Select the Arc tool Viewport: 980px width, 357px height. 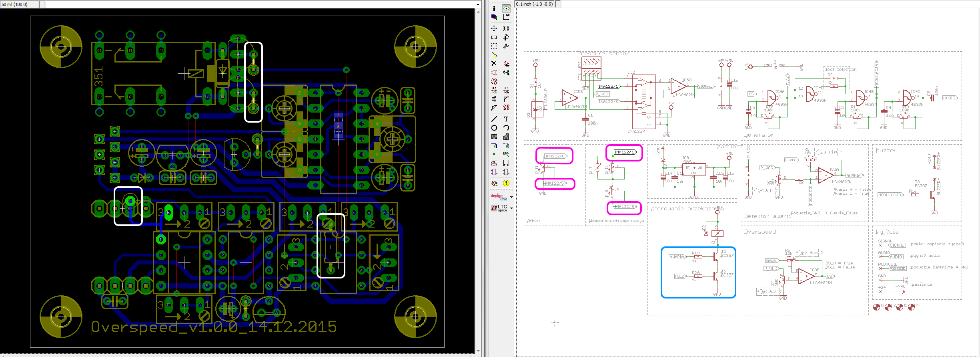click(506, 128)
